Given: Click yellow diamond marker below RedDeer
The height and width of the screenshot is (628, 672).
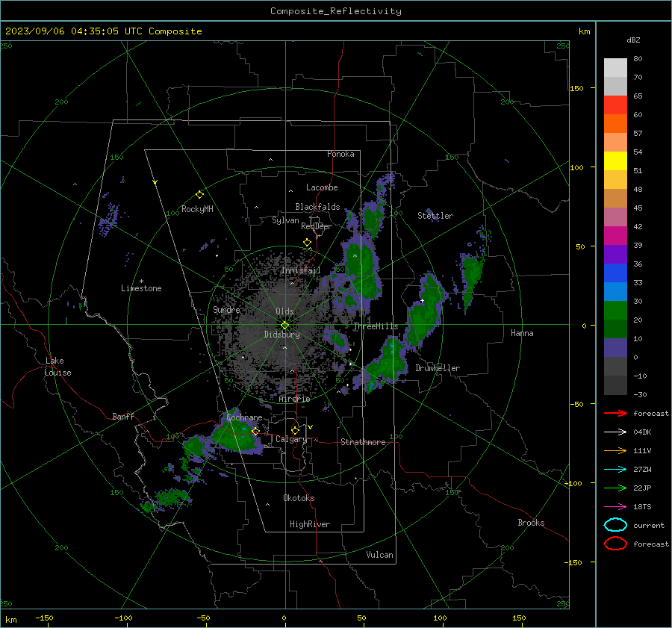Looking at the screenshot, I should click(x=307, y=243).
